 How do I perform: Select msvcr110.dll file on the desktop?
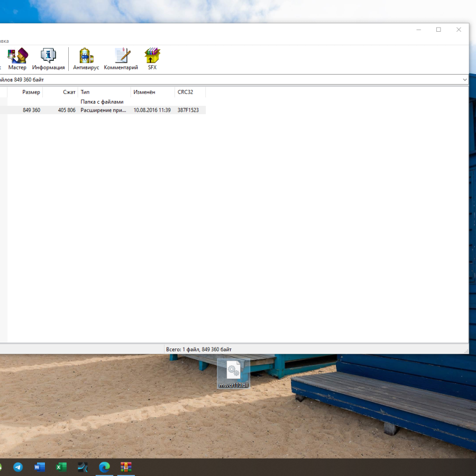233,374
